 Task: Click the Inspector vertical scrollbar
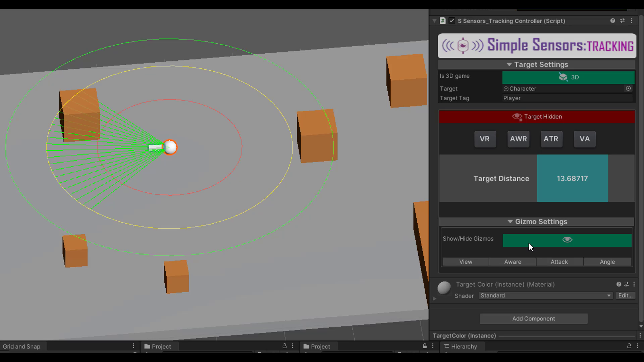(x=641, y=168)
